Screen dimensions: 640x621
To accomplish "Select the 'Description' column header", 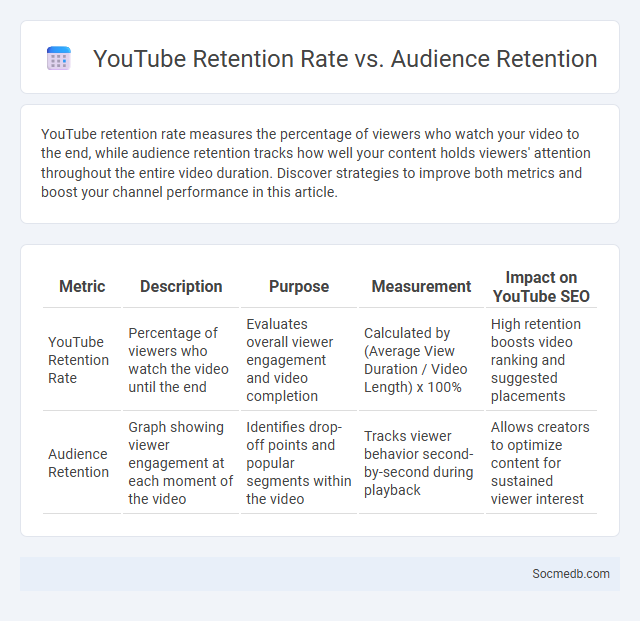I will coord(181,287).
